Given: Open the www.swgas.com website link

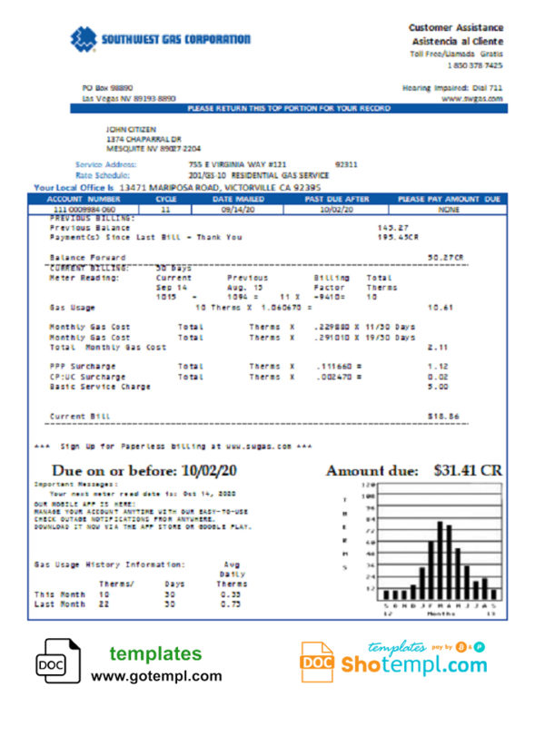Looking at the screenshot, I should 471,98.
